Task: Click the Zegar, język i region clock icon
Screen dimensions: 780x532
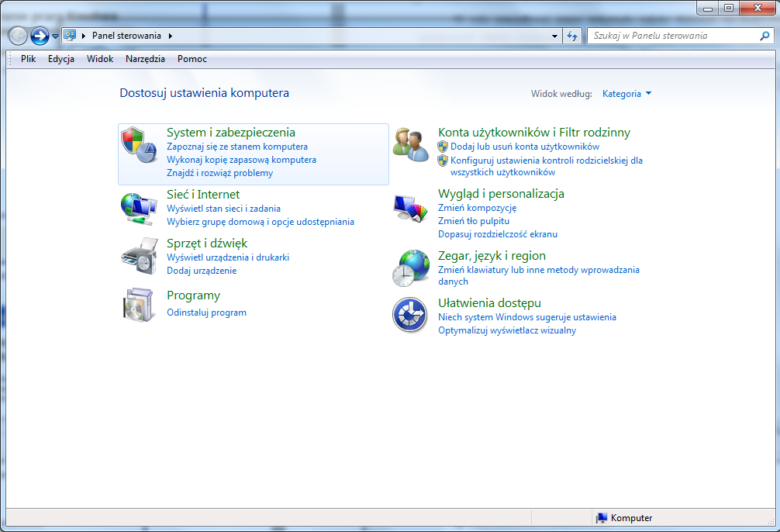Action: click(410, 268)
